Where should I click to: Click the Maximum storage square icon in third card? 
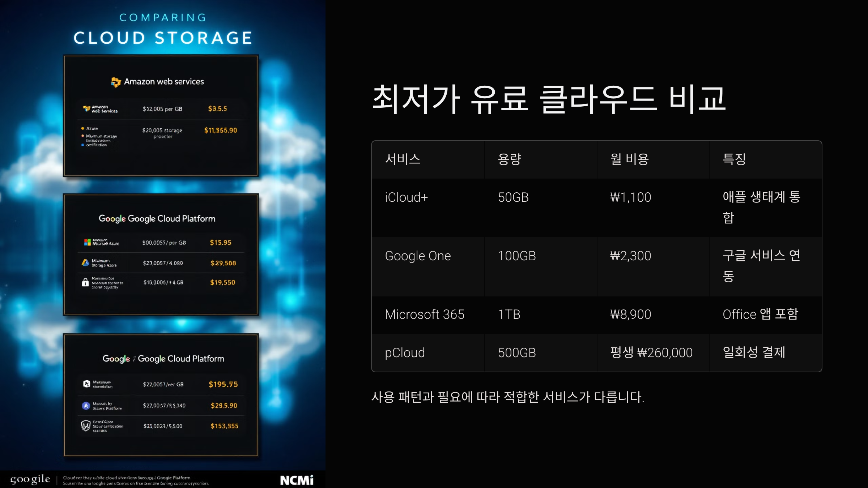pyautogui.click(x=86, y=384)
